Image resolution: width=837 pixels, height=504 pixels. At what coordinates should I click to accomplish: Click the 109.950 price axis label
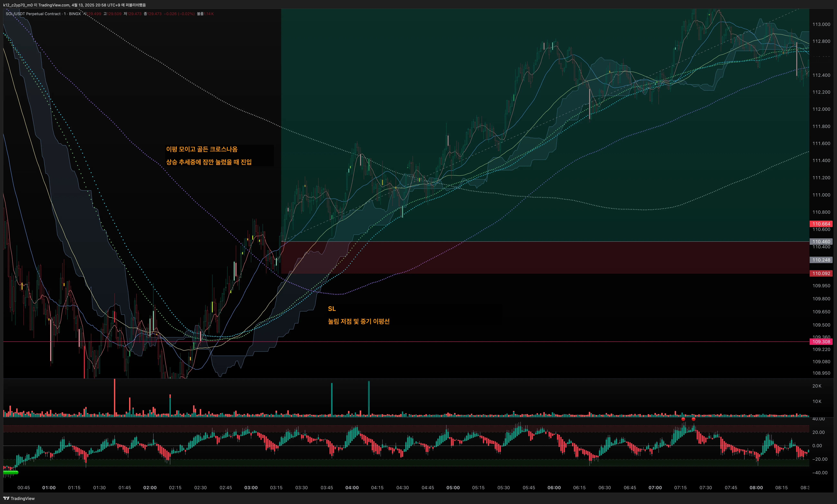(821, 286)
